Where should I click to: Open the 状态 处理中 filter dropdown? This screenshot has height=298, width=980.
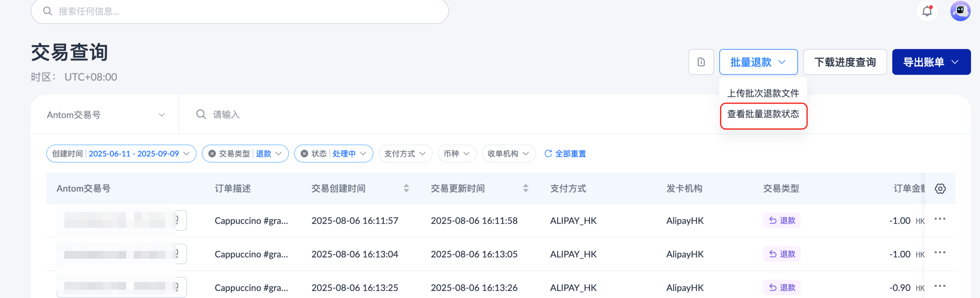[x=333, y=153]
